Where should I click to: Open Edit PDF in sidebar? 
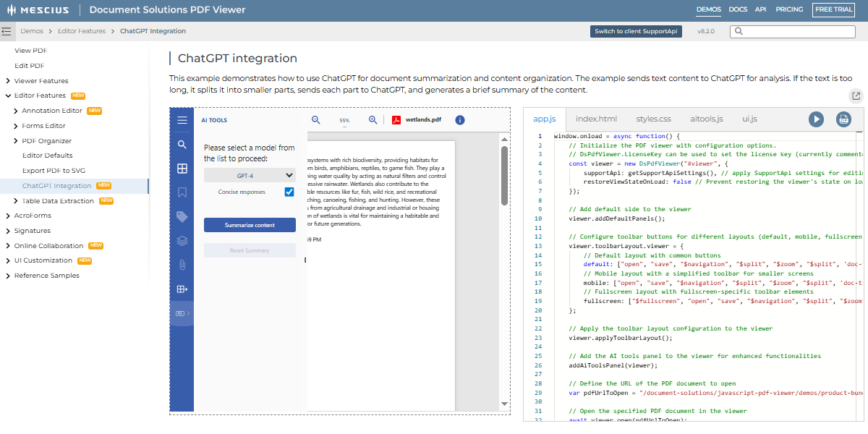[x=30, y=66]
